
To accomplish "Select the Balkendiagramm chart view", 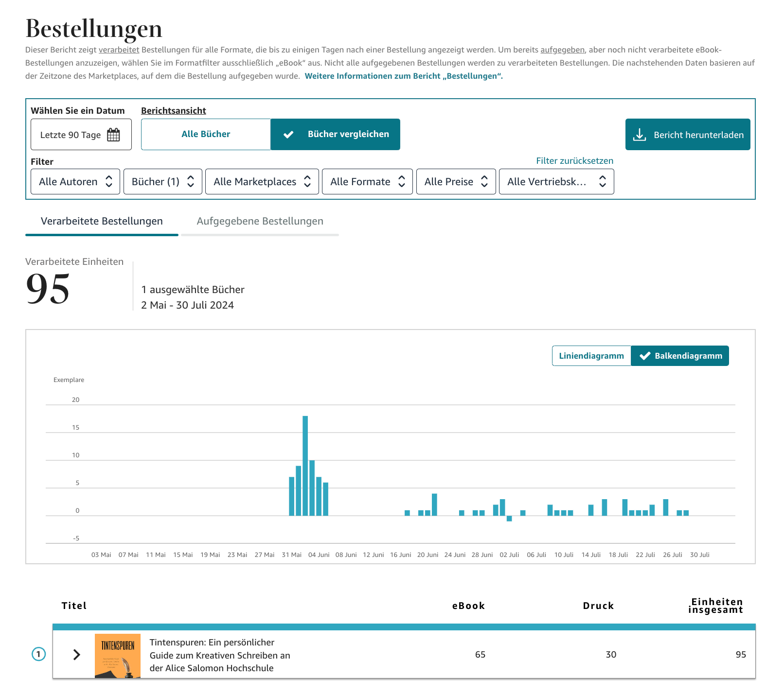I will coord(680,355).
